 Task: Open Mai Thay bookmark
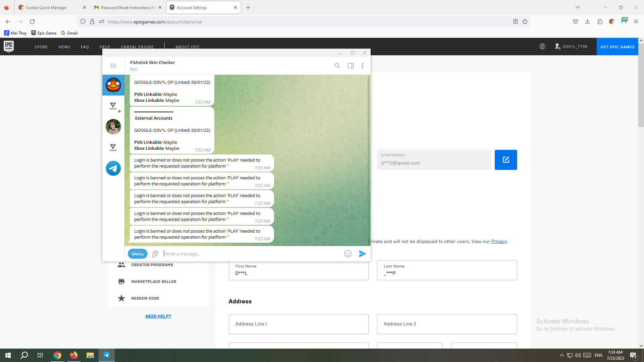(x=15, y=33)
